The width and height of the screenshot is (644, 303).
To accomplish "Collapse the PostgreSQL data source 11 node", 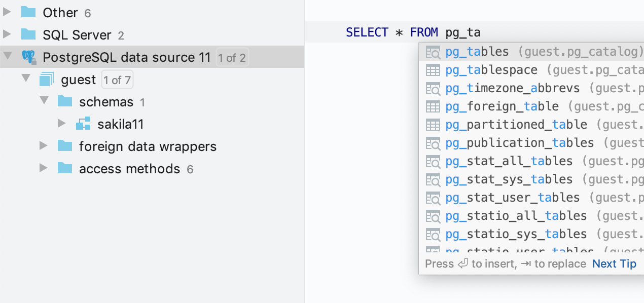I will [x=7, y=57].
